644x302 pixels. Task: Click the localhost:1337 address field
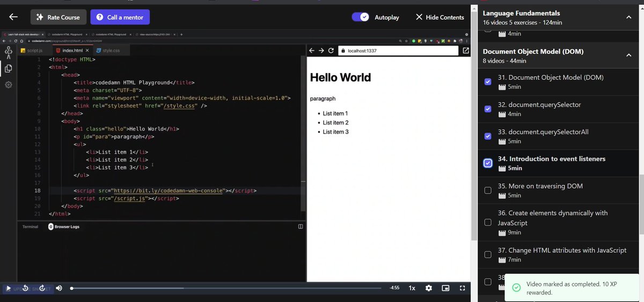click(x=398, y=50)
